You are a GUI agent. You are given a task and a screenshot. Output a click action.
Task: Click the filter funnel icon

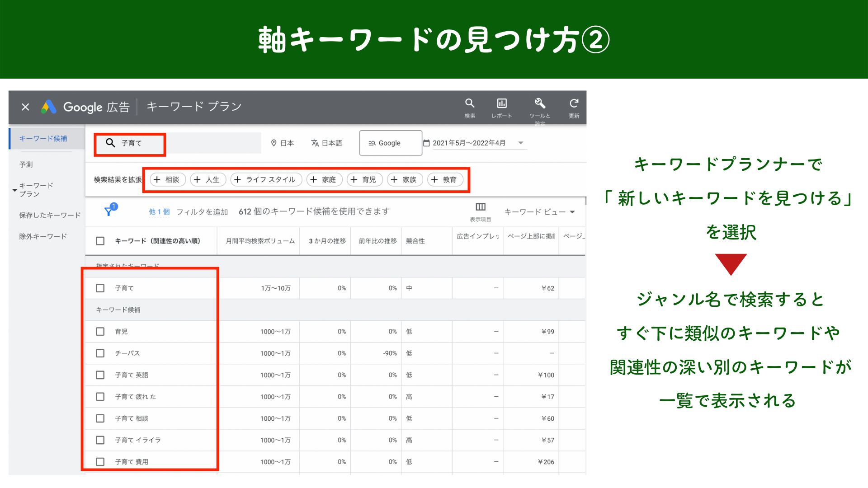(109, 211)
